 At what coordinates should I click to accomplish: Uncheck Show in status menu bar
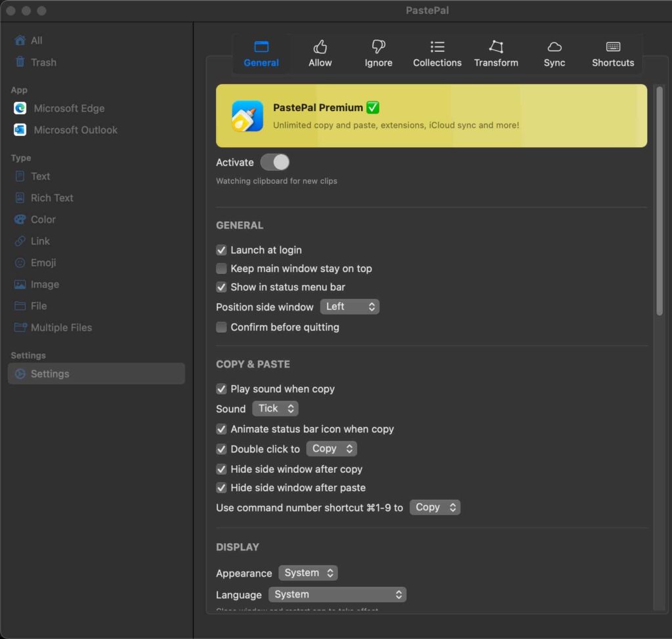click(x=221, y=287)
